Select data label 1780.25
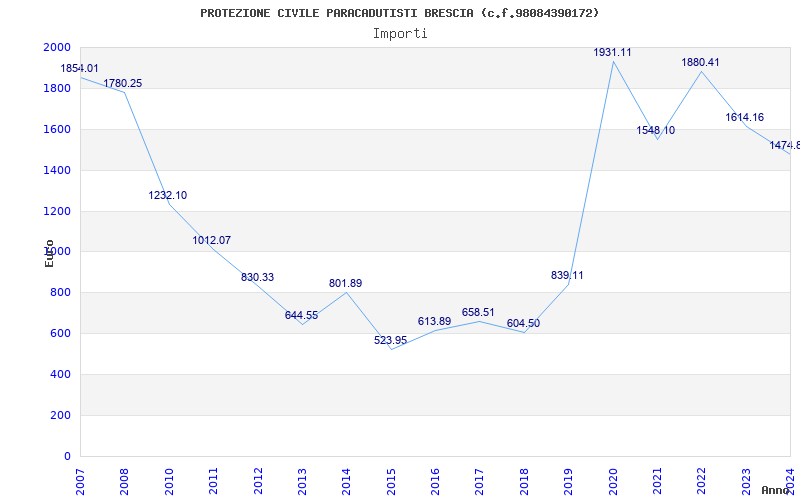This screenshot has width=800, height=500. click(123, 83)
